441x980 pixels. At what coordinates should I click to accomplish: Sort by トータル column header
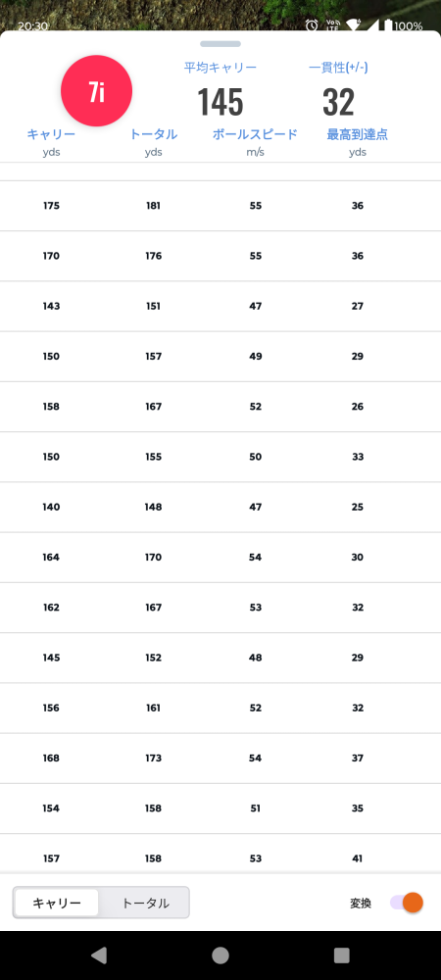coord(153,134)
